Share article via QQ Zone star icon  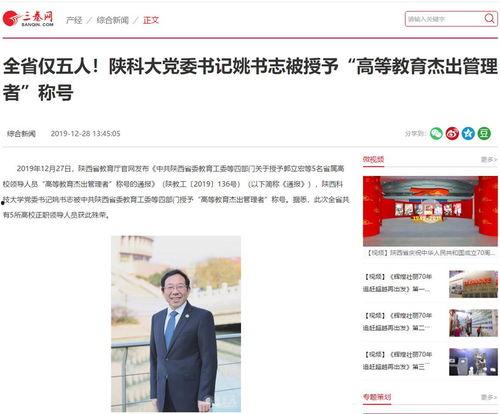tap(468, 134)
